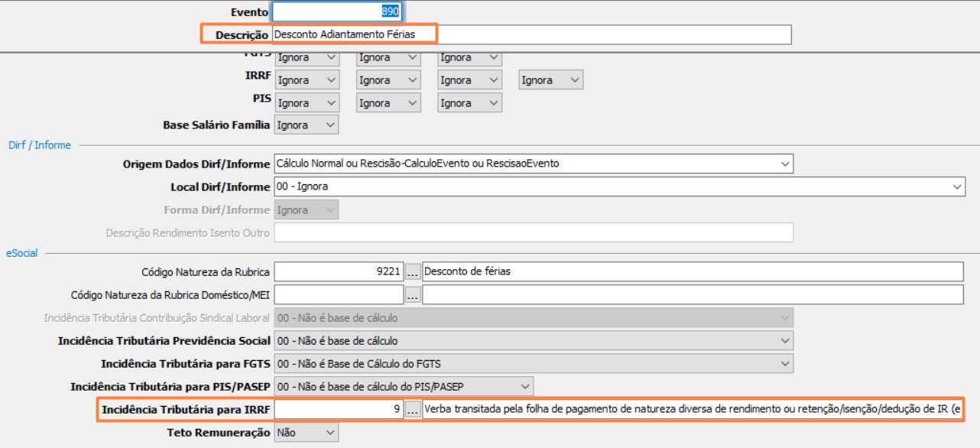Open the first PIS Ignora dropdown

(x=307, y=103)
